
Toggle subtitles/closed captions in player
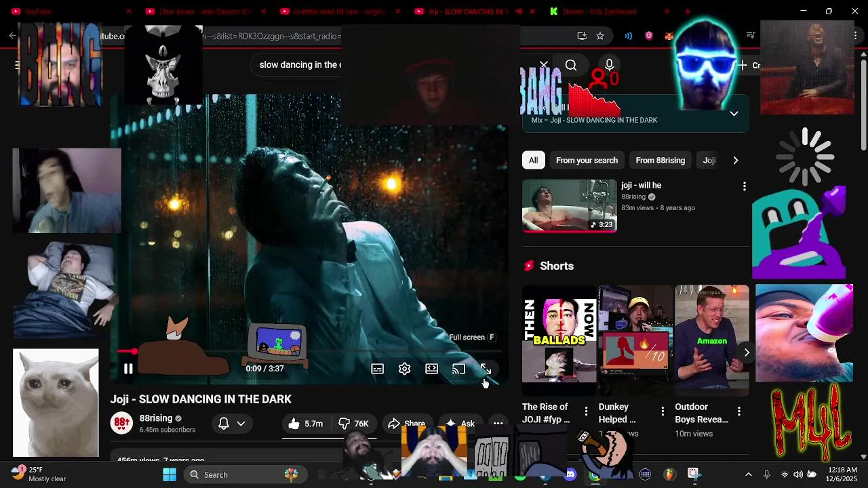(378, 369)
